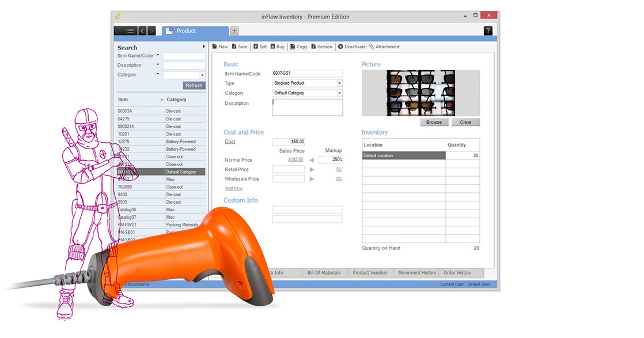Click the $192.50 normal sales price link
Screen dimensions: 644x338
click(x=296, y=159)
